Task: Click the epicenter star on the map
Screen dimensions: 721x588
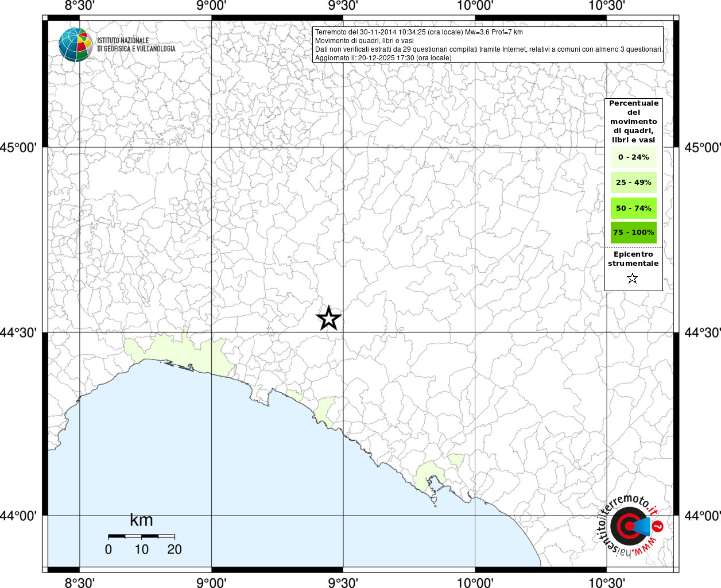Action: (329, 318)
